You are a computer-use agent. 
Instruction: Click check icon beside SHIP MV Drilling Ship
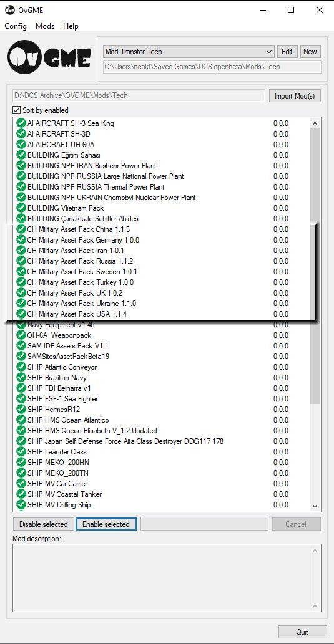[21, 505]
